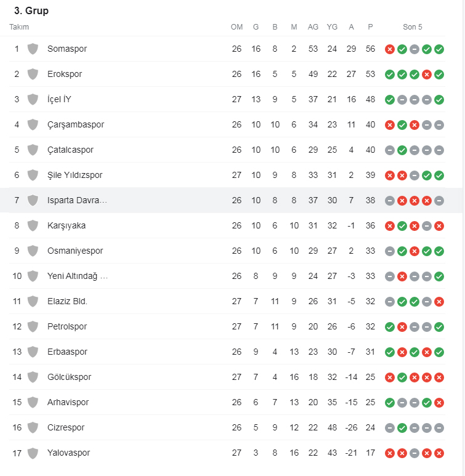Click Yalovaspor's gray draw icon in Son 5

(414, 453)
